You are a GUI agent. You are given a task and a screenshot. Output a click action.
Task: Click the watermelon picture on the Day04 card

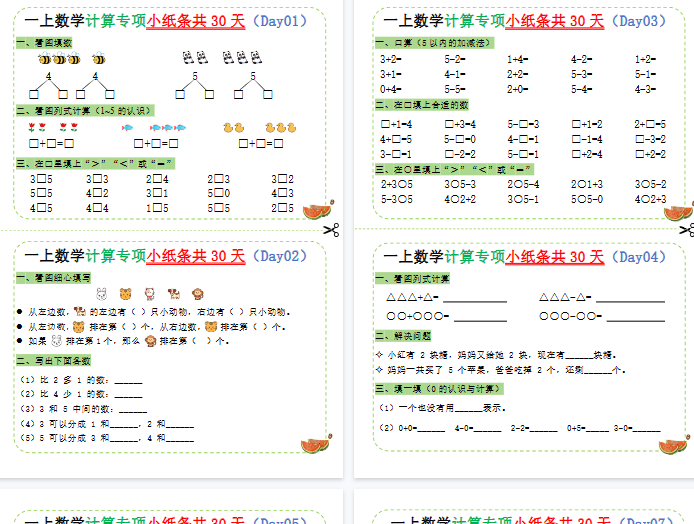tap(674, 445)
